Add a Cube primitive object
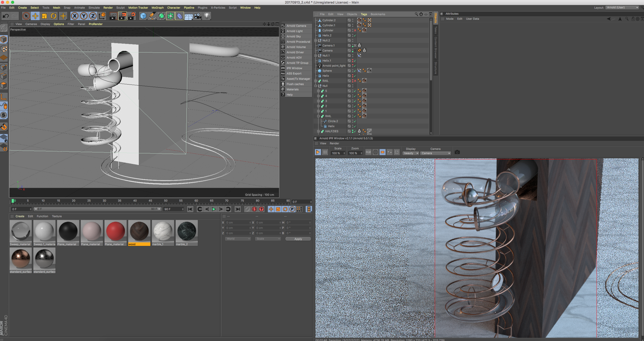The image size is (644, 341). pos(143,16)
